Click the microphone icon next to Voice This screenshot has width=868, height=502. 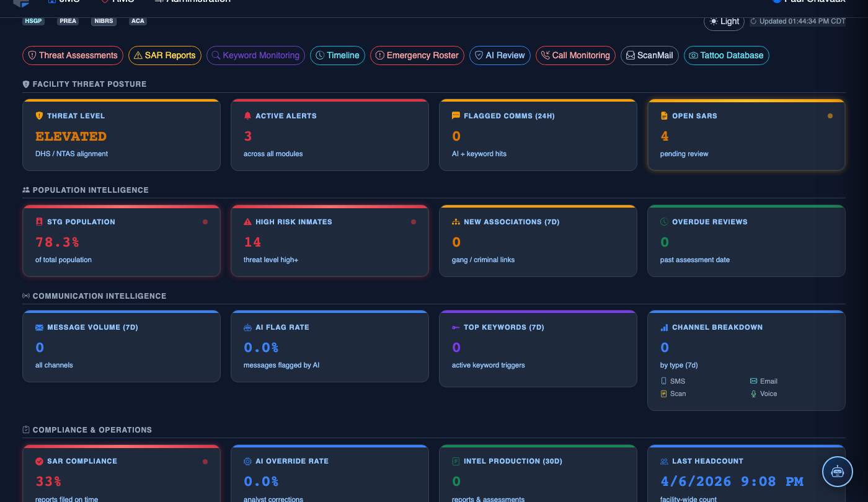[x=753, y=394]
